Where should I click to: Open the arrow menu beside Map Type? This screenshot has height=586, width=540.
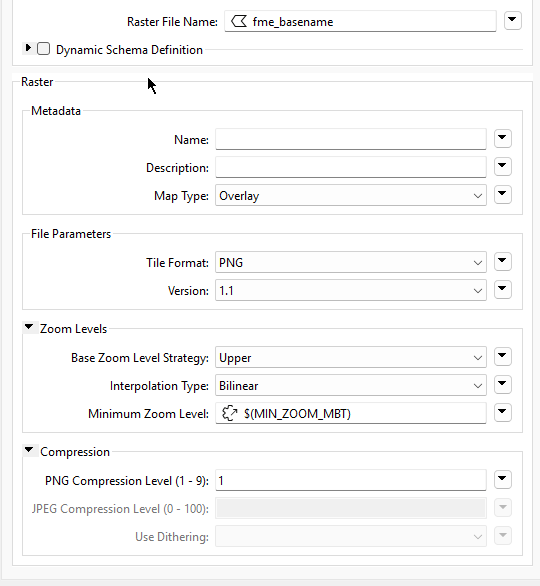click(502, 194)
